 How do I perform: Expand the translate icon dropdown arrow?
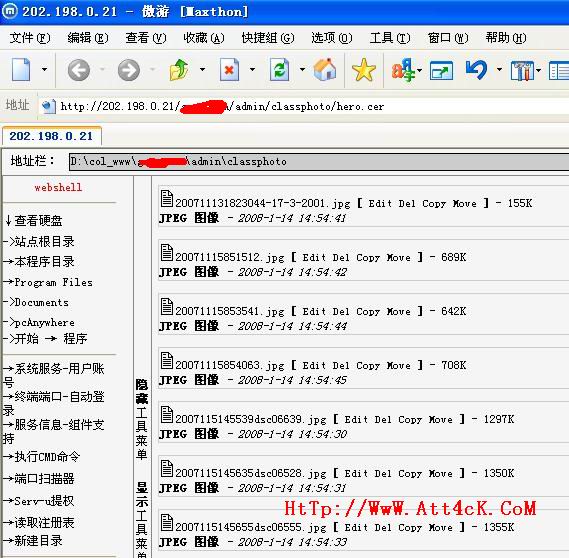point(419,70)
